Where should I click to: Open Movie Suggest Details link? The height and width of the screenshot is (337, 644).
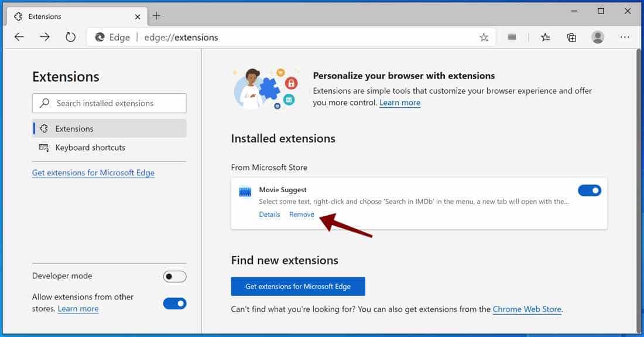point(269,215)
